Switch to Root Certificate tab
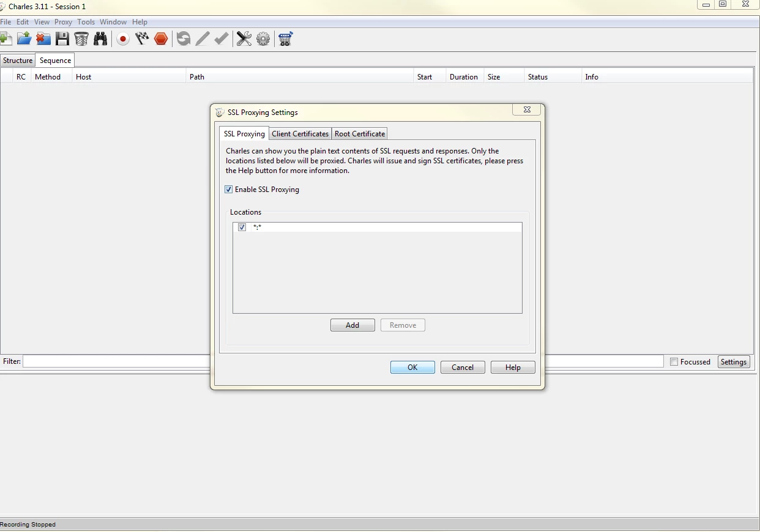This screenshot has width=760, height=532. 360,134
